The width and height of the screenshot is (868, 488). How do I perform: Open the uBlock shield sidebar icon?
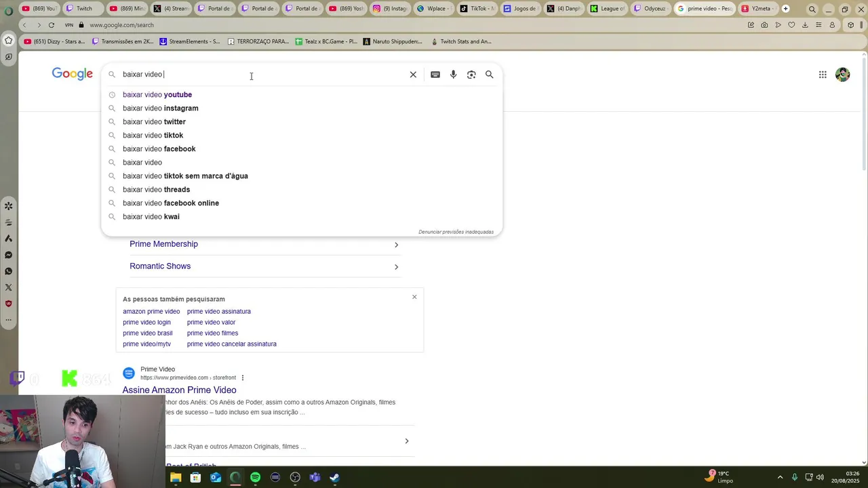click(8, 304)
